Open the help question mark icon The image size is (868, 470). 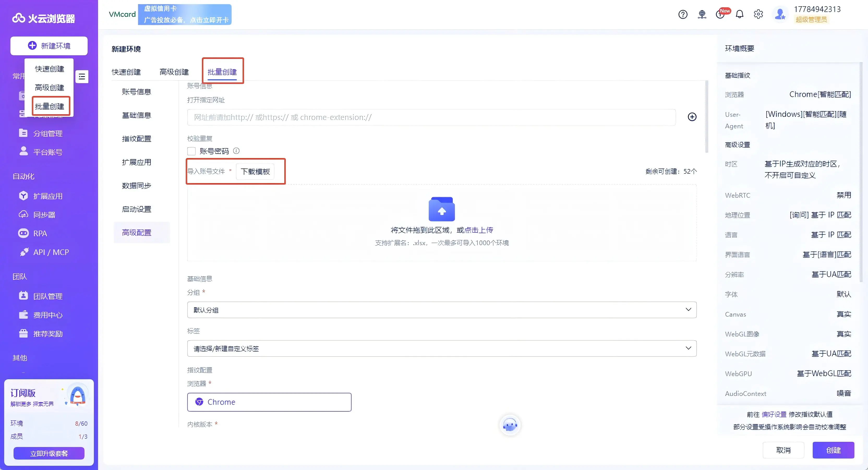683,15
